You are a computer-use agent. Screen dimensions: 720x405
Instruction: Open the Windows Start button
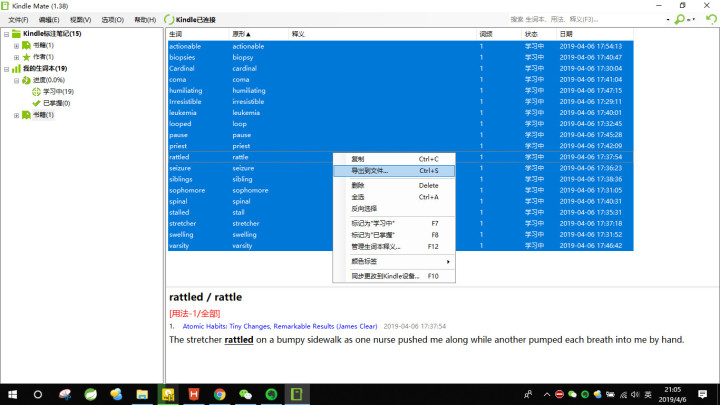12,394
